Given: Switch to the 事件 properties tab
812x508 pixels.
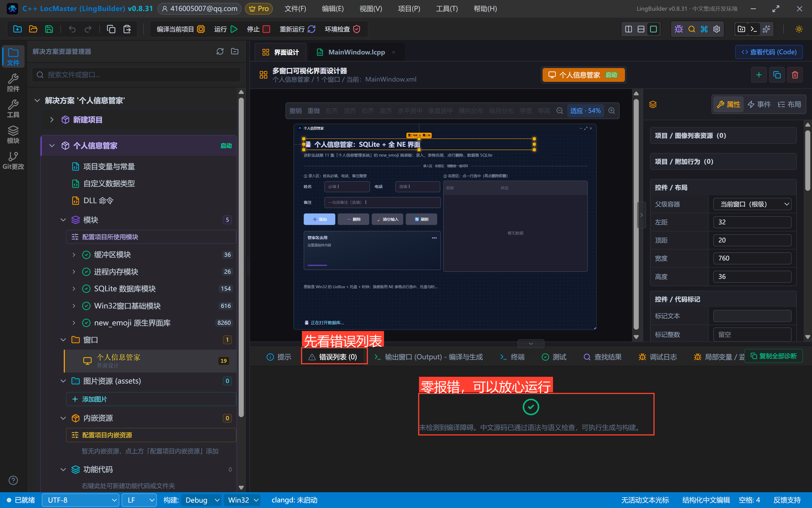Looking at the screenshot, I should click(759, 104).
